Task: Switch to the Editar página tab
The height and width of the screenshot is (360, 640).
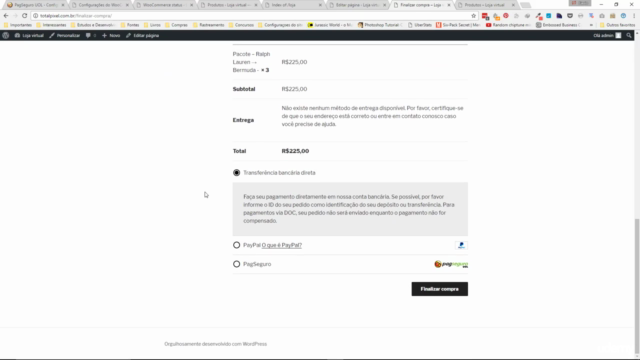Action: coord(357,5)
